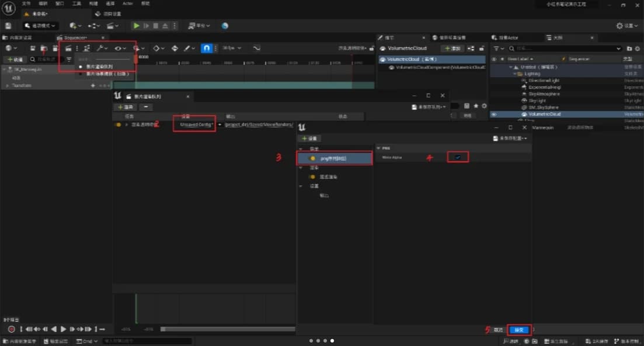Open the small dropdown arrow beside Unsaved Config
644x346 pixels.
pyautogui.click(x=220, y=124)
